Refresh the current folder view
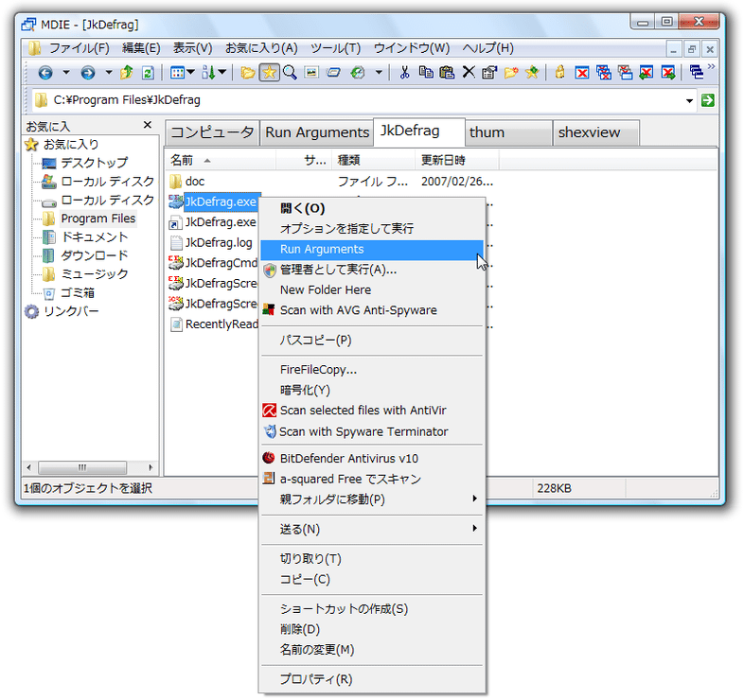The height and width of the screenshot is (700, 744). pos(148,73)
